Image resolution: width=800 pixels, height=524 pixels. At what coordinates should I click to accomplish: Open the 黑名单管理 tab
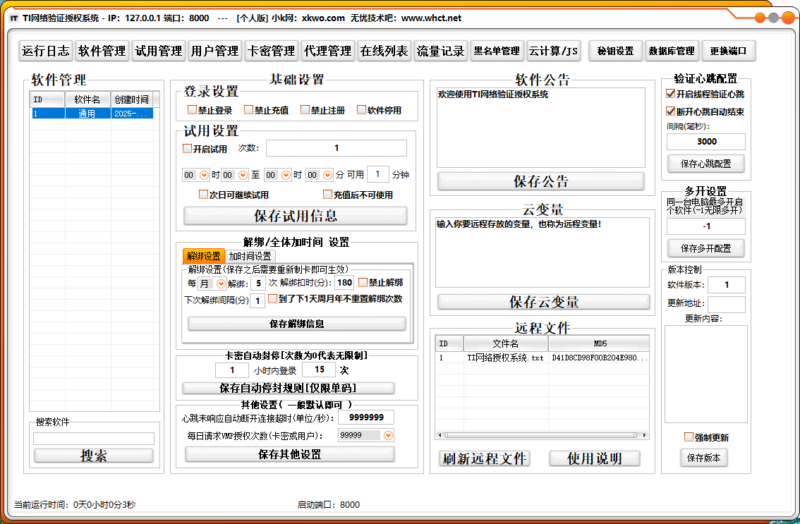pos(496,51)
